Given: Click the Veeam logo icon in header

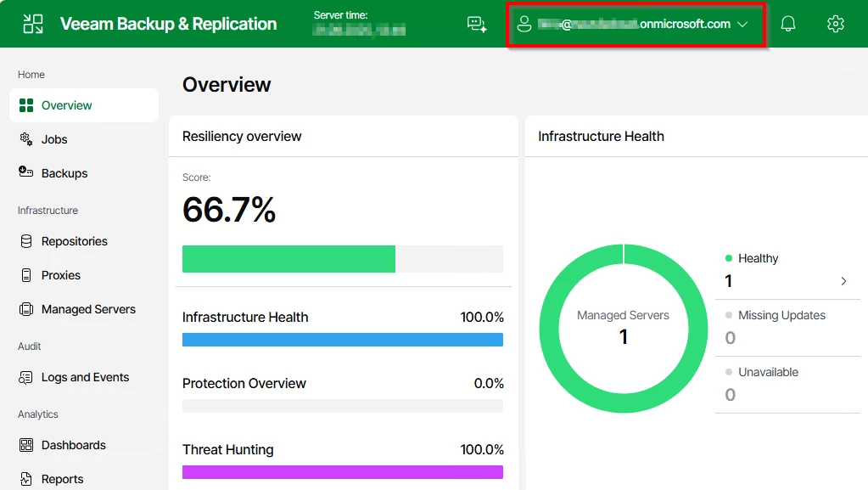Looking at the screenshot, I should (x=32, y=24).
